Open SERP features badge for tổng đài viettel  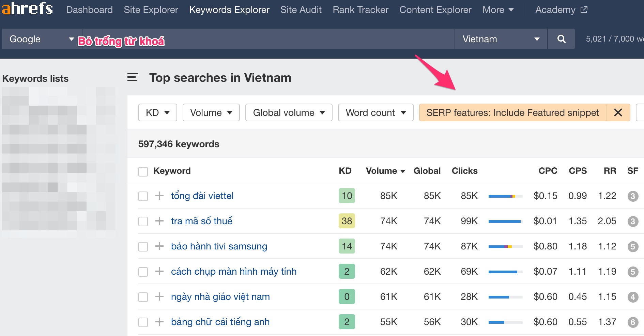tap(633, 196)
